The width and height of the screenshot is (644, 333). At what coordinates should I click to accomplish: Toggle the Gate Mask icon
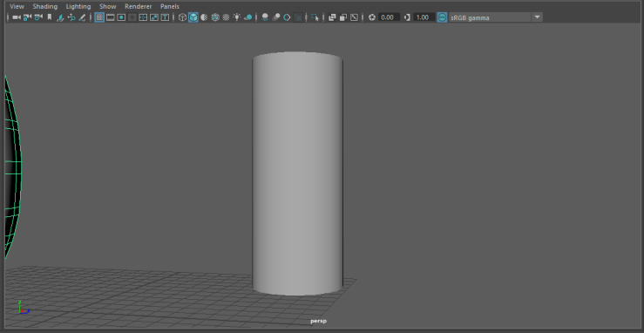(x=132, y=17)
